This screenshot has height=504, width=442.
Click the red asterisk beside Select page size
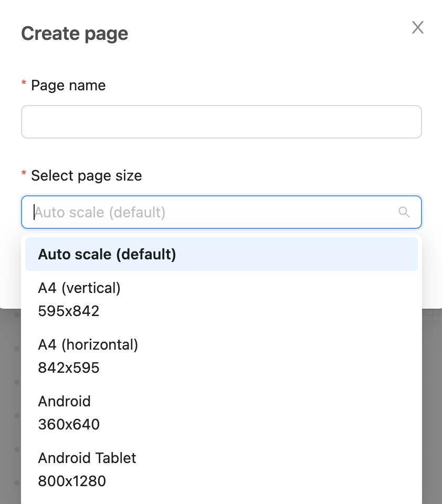[24, 174]
